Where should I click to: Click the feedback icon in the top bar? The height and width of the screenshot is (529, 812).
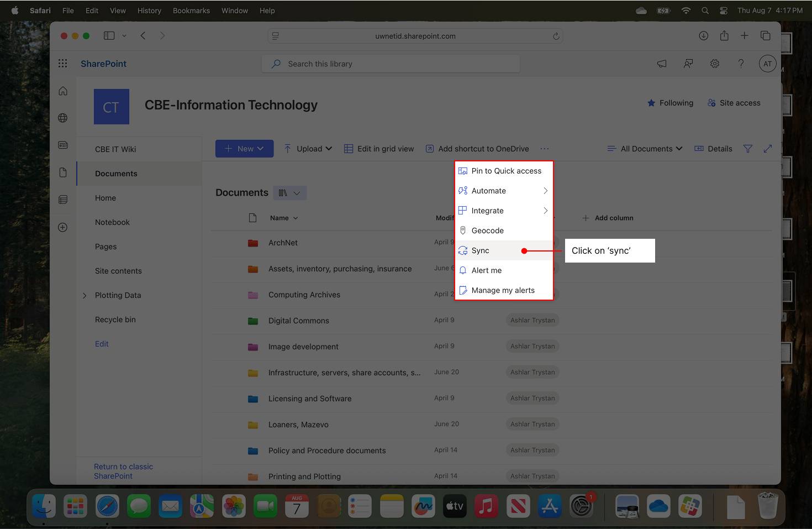[x=688, y=64]
